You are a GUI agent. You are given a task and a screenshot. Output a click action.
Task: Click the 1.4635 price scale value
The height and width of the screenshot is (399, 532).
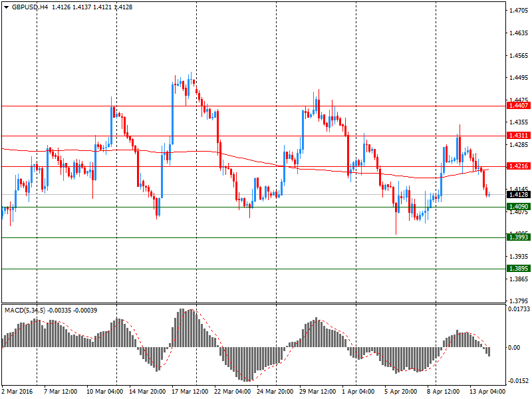click(x=519, y=33)
